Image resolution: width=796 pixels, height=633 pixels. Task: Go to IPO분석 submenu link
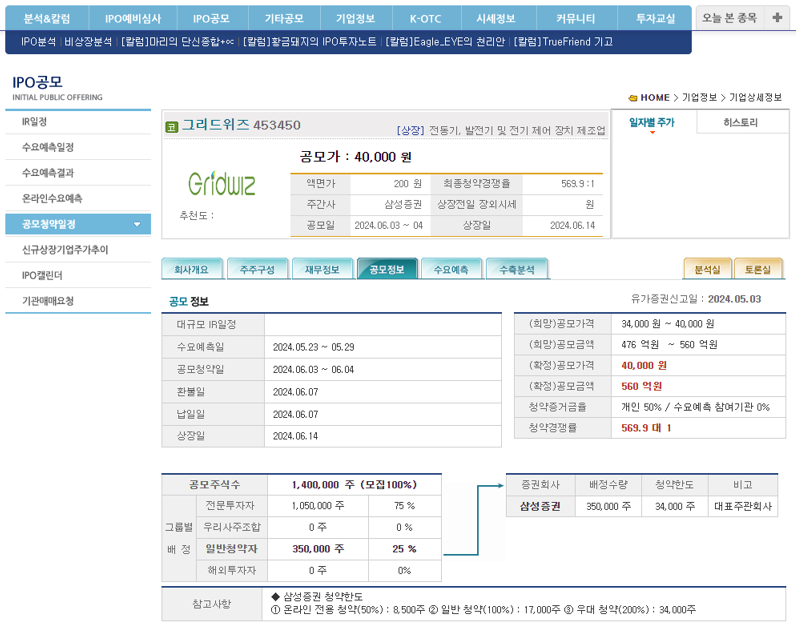39,42
